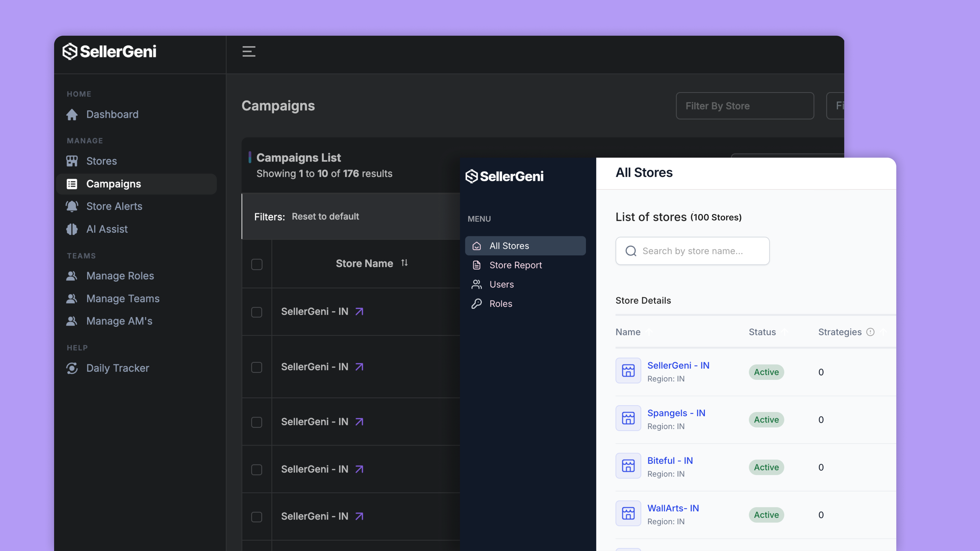Image resolution: width=980 pixels, height=551 pixels.
Task: Click the Store Details tab heading
Action: tap(643, 300)
